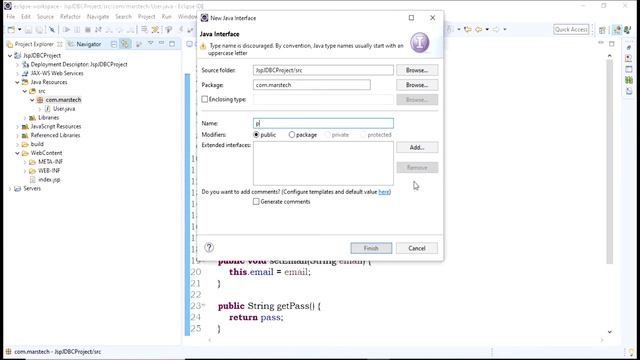Collapse the JspJDBCProject tree node
Viewport: 640px width, 360px height.
10,56
